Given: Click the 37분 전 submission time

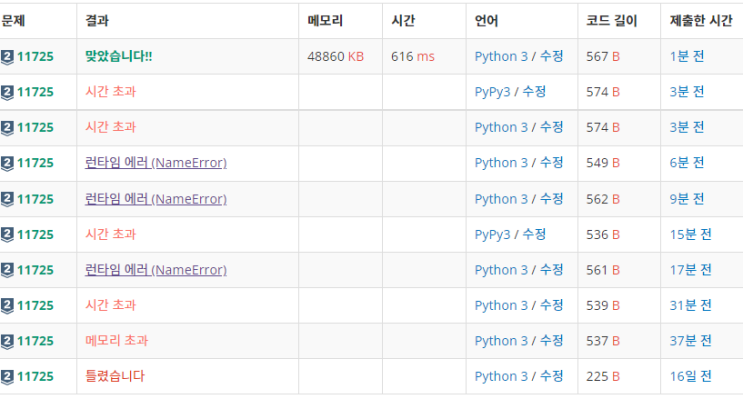Looking at the screenshot, I should [x=690, y=341].
